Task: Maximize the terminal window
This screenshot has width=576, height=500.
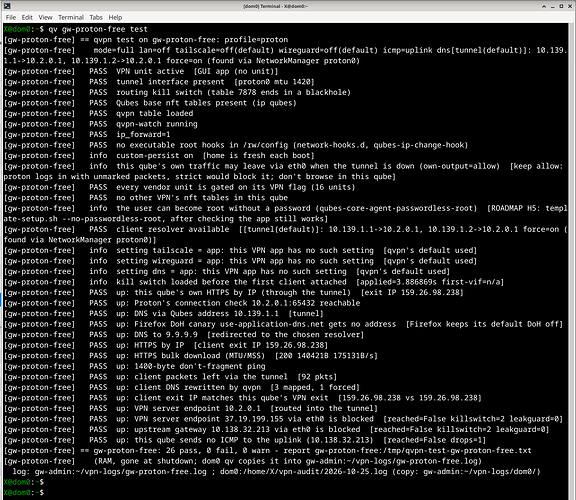Action: click(561, 6)
